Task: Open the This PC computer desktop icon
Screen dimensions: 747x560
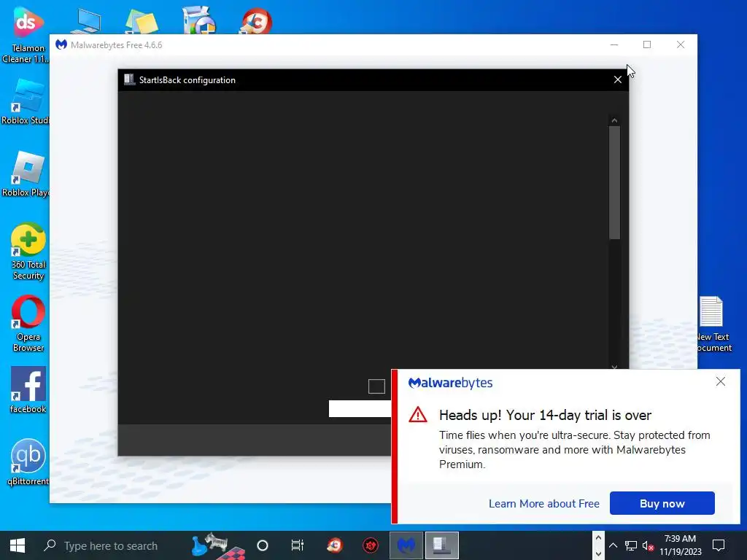Action: (86, 21)
